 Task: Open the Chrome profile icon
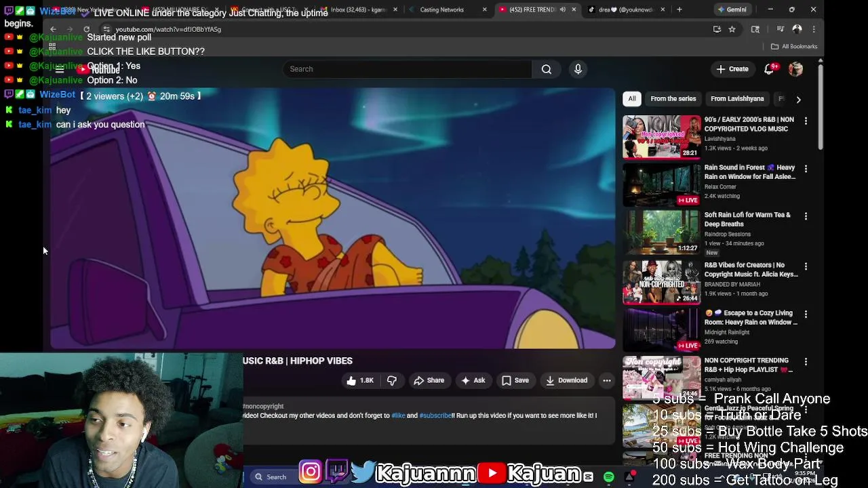[797, 29]
